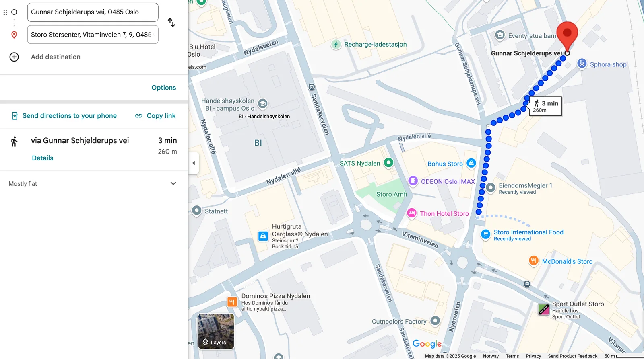
Task: Click the walking mode icon beside route
Action: (x=14, y=142)
